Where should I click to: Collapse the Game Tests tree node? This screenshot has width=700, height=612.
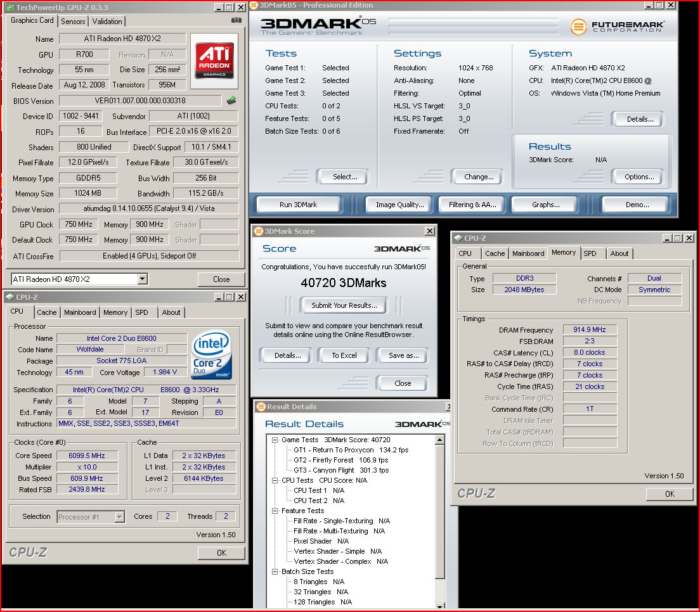(x=275, y=440)
